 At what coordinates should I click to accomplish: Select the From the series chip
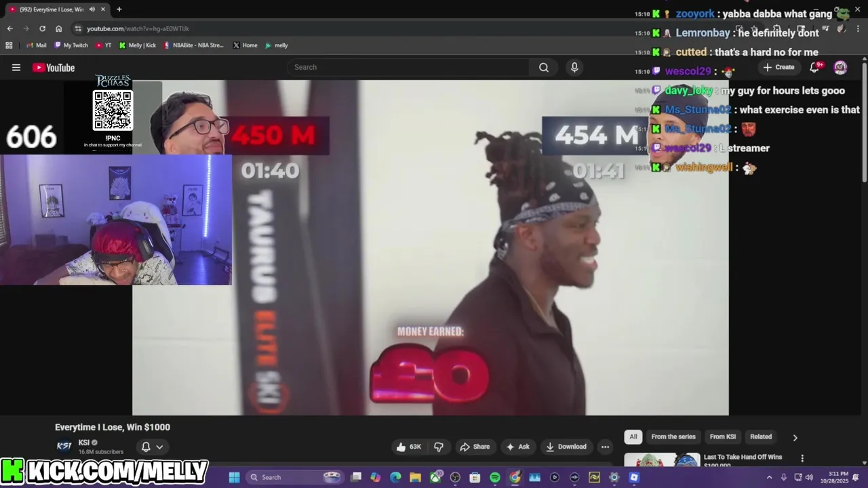673,437
